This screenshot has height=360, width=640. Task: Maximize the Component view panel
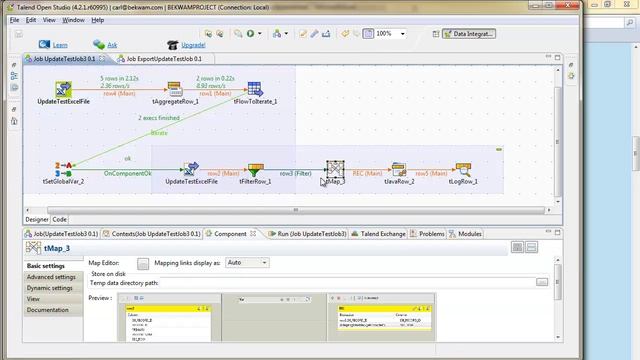click(557, 232)
